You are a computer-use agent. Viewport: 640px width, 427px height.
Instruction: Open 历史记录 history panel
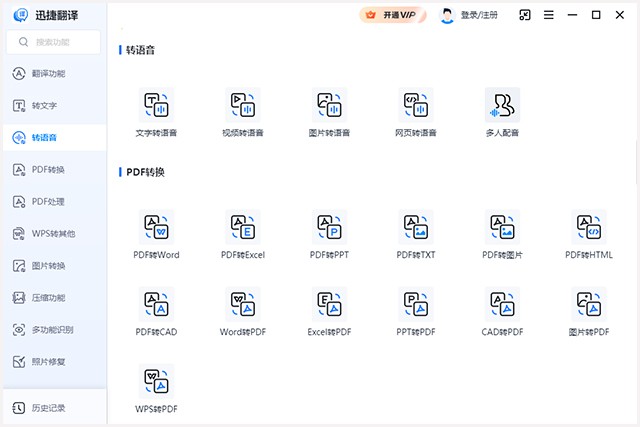(x=55, y=407)
